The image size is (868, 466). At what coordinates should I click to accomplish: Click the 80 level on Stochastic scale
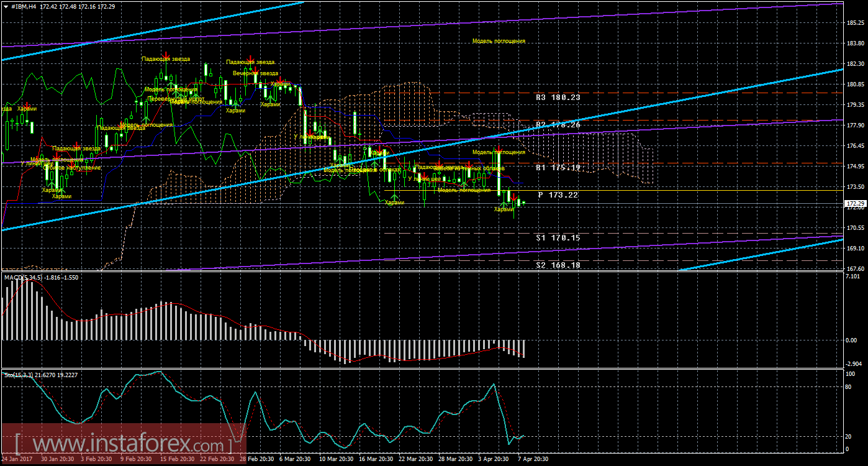coord(849,386)
